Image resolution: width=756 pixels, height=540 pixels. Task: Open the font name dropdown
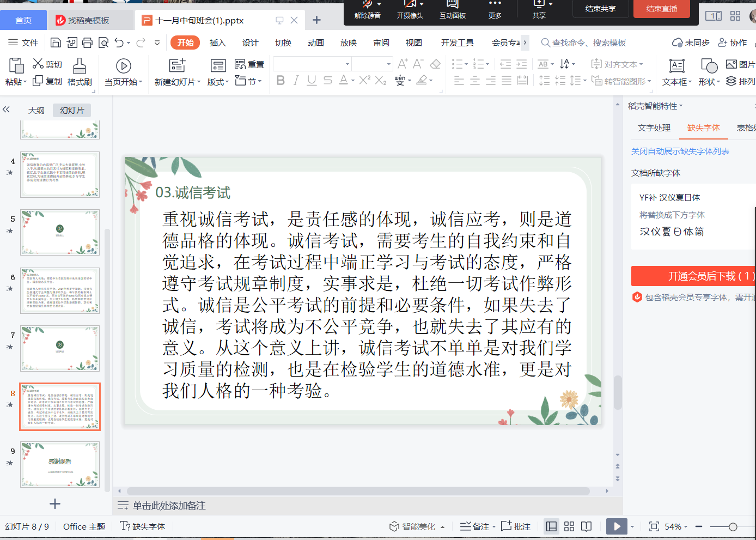[347, 64]
